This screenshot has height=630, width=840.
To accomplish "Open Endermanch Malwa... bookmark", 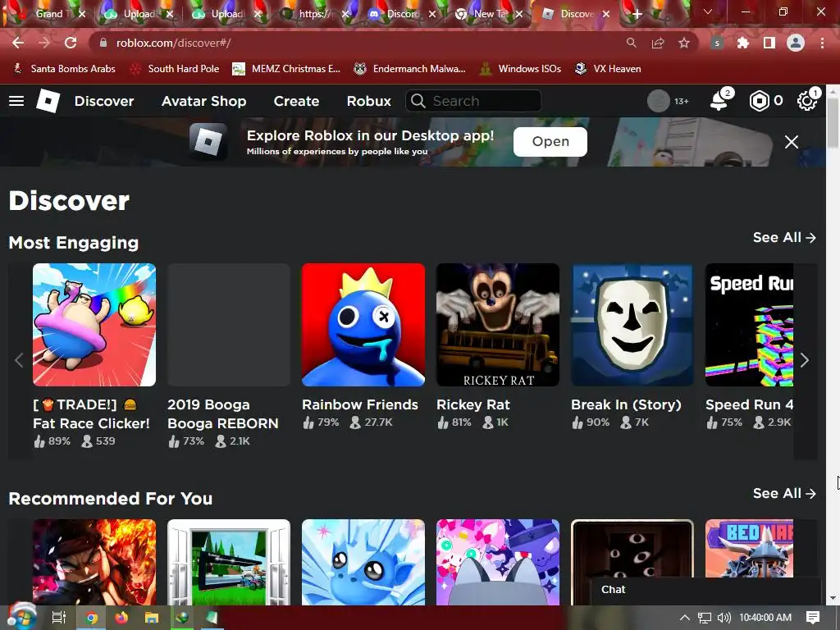I will pyautogui.click(x=410, y=69).
